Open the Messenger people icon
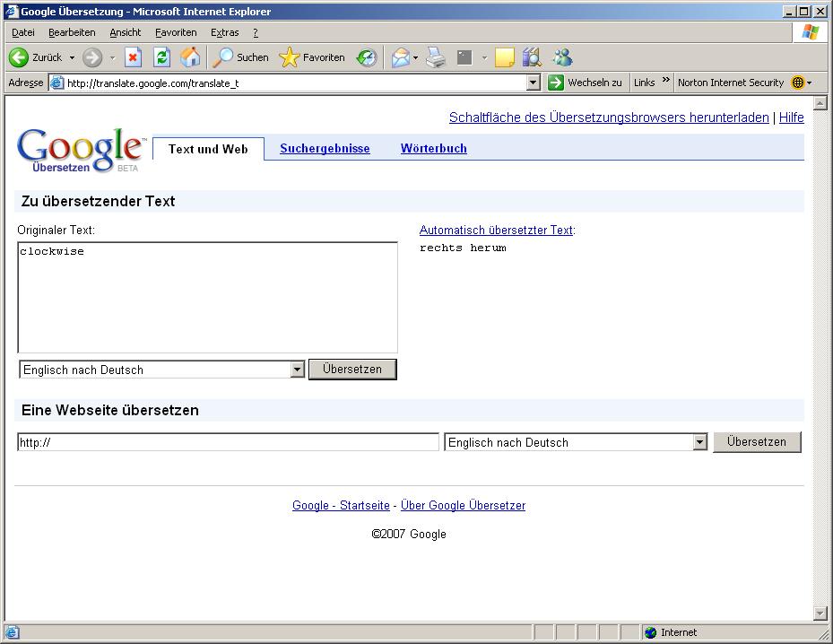Viewport: 833px width, 644px height. (562, 57)
